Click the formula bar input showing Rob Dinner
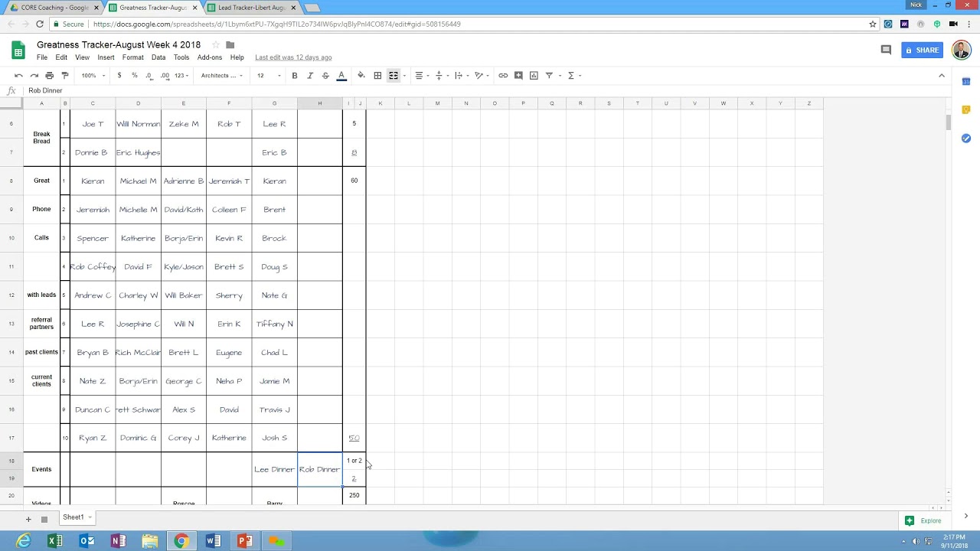Screen dimensions: 980x551 coord(490,90)
